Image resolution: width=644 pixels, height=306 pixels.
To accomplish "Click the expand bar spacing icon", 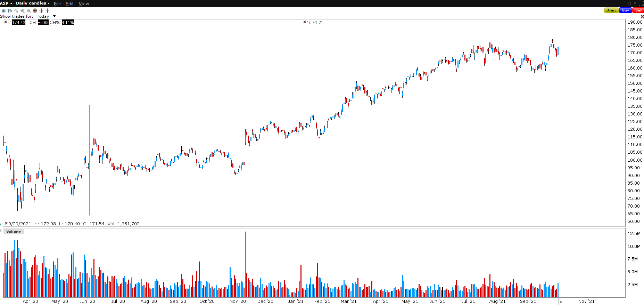I will coord(41,10).
